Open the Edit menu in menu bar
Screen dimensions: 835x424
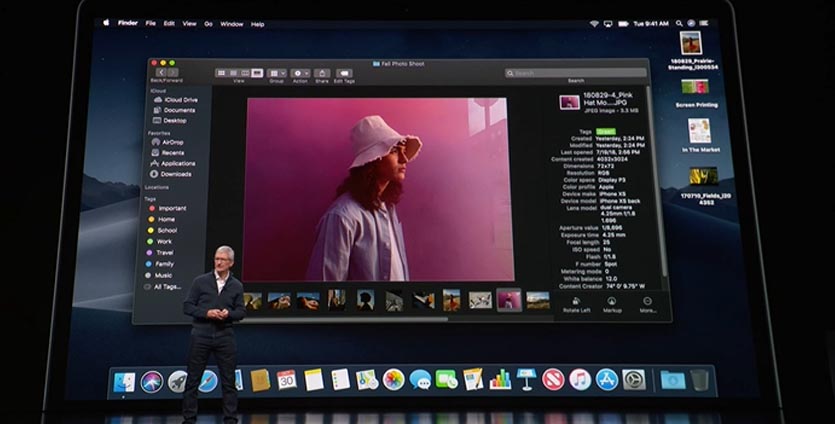pos(169,23)
